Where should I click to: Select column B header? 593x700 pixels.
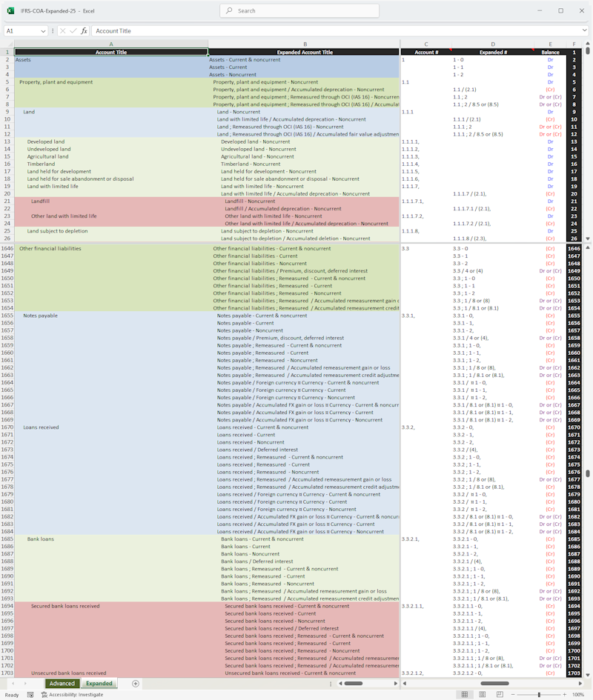point(305,44)
